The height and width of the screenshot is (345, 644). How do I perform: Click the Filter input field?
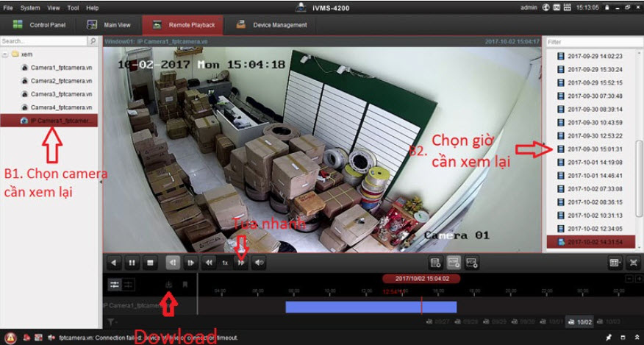593,42
